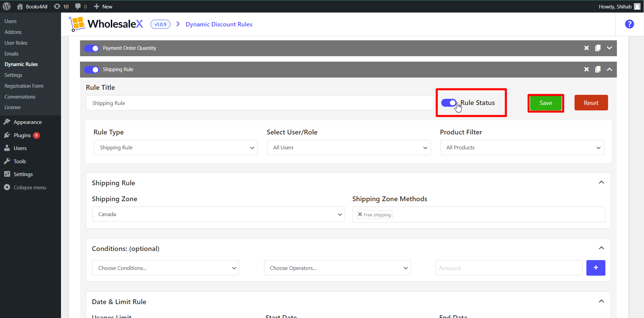The height and width of the screenshot is (318, 644).
Task: Collapse the Shipping Rule section
Action: [601, 183]
